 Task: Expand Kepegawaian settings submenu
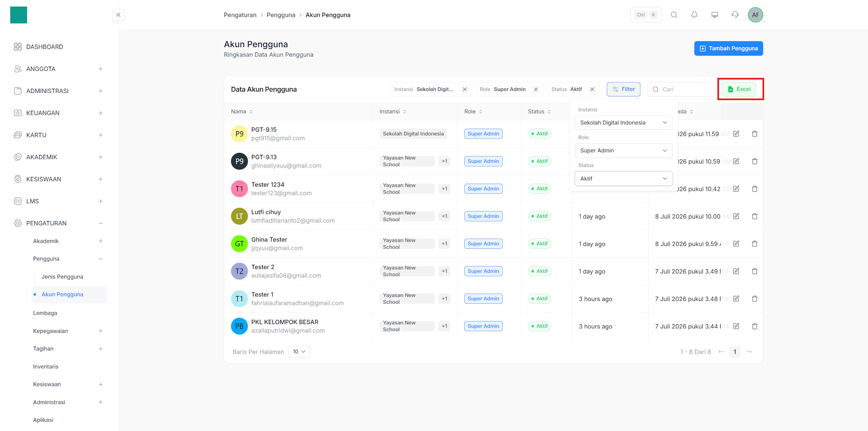(x=100, y=331)
